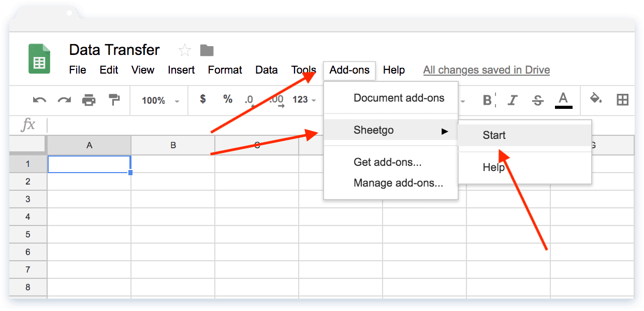Select Document add-ons entry
This screenshot has height=311, width=644.
tap(391, 98)
